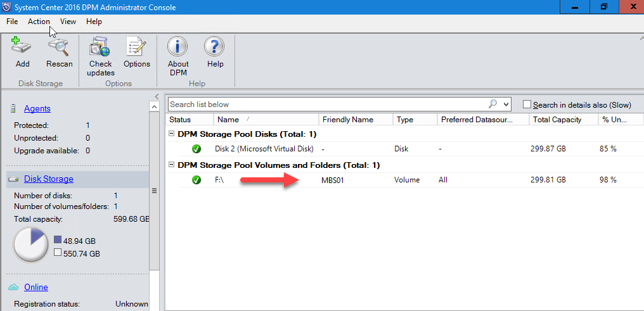Click the 85 % unallocated value
This screenshot has width=644, height=311.
(609, 148)
